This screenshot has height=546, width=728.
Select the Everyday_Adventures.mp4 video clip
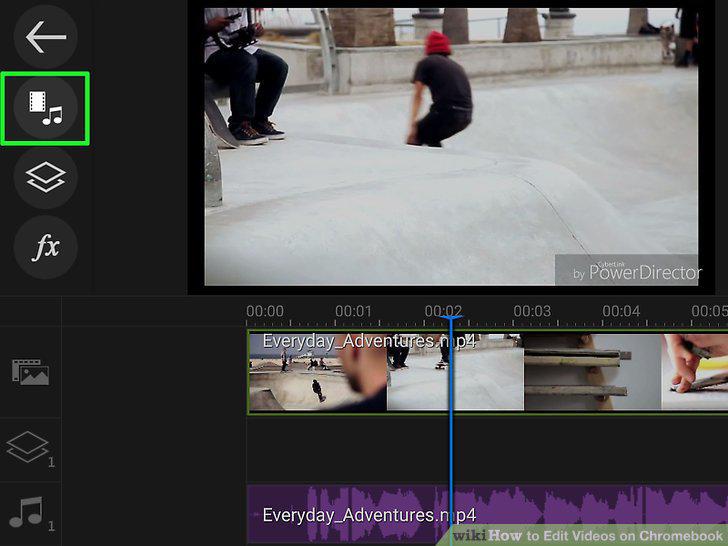488,372
